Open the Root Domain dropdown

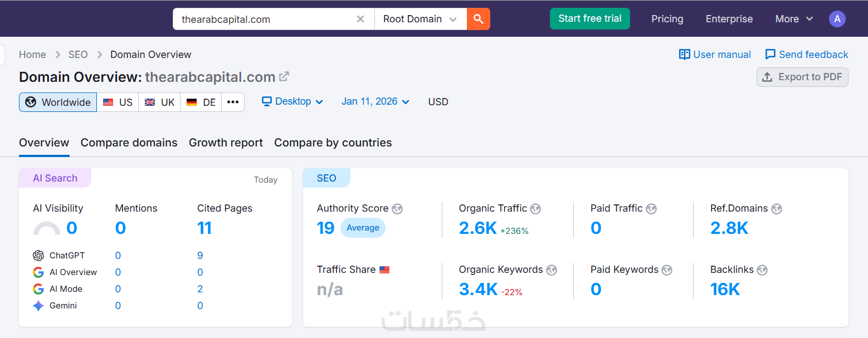point(420,19)
